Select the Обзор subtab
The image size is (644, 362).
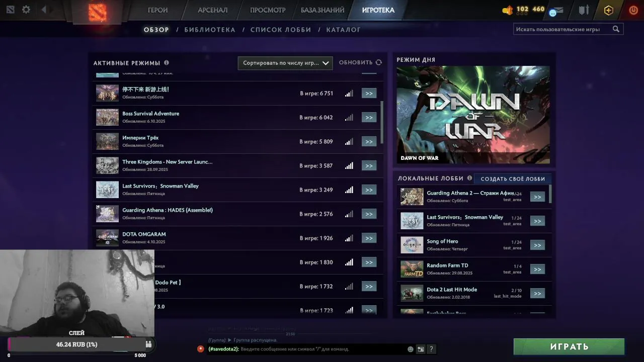[156, 30]
